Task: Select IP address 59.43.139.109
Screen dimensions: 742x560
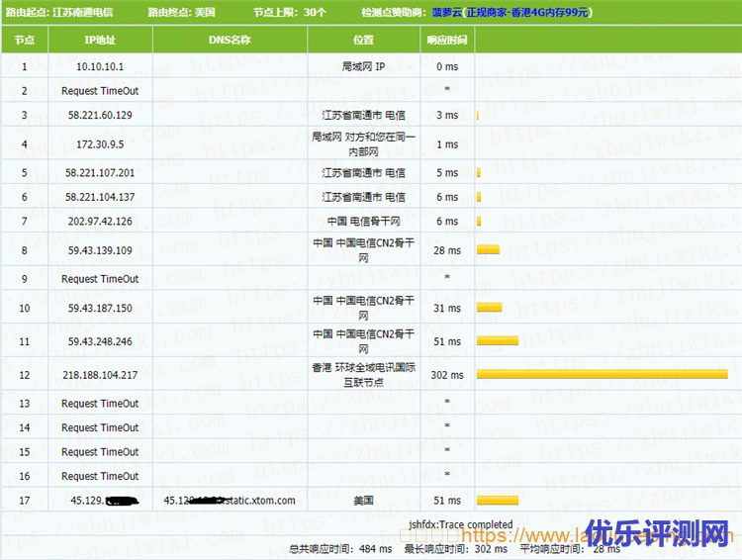Action: click(100, 250)
